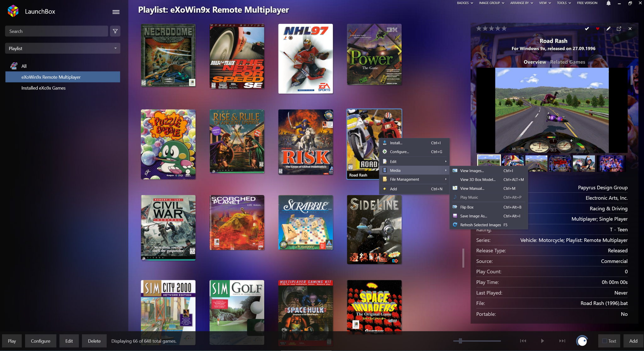Viewport: 644px width, 351px height.
Task: Open the Image Group dropdown
Action: [491, 3]
